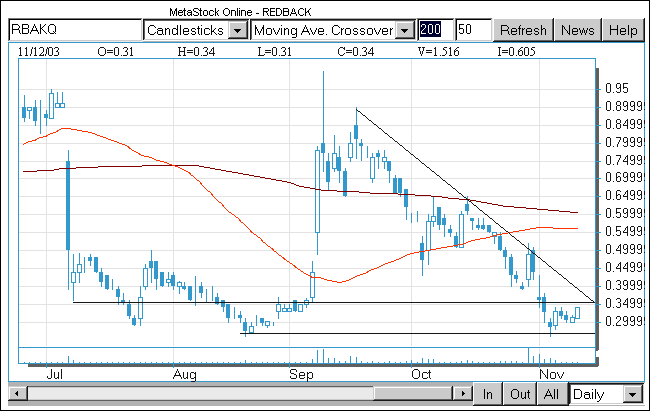Click the horizontal scrollbar thumb
Image resolution: width=650 pixels, height=411 pixels.
413,393
